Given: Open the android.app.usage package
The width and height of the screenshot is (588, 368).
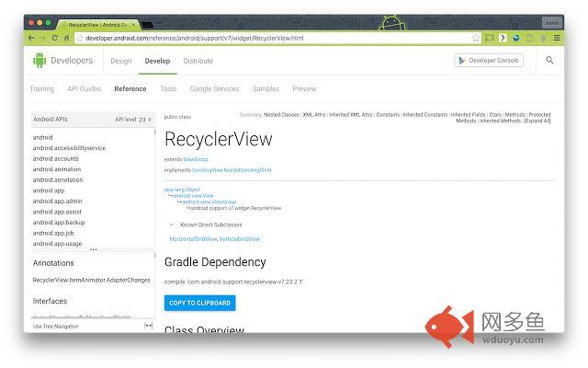Looking at the screenshot, I should tap(57, 244).
